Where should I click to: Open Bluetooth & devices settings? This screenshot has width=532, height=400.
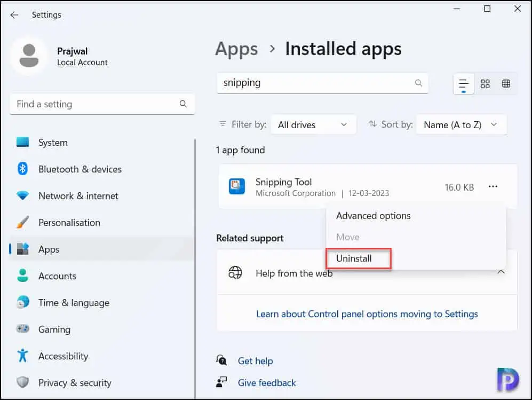80,169
